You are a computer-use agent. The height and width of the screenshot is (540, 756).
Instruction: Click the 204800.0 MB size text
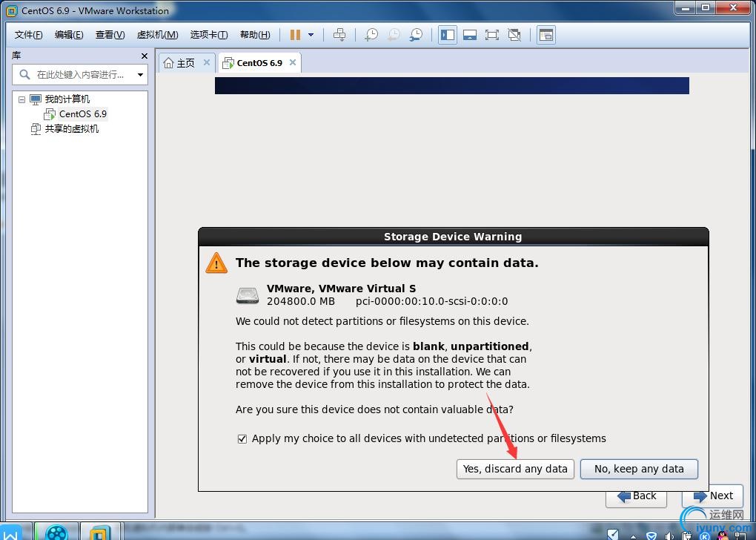click(x=301, y=302)
